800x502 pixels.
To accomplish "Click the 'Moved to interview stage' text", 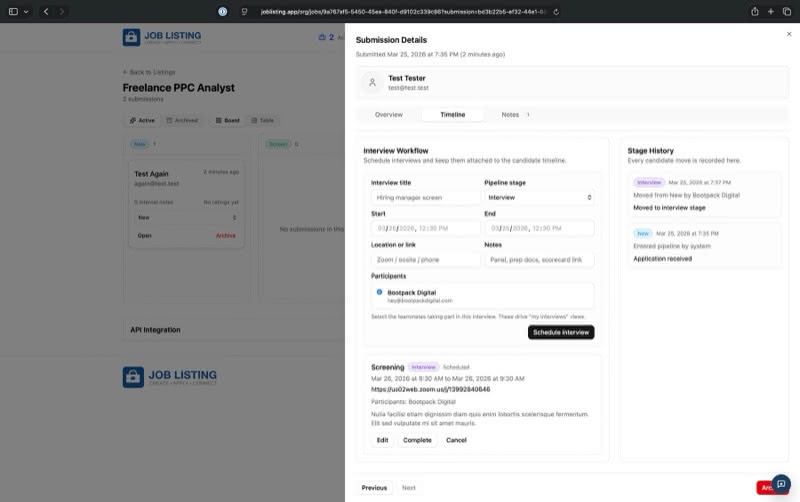I will [x=669, y=208].
